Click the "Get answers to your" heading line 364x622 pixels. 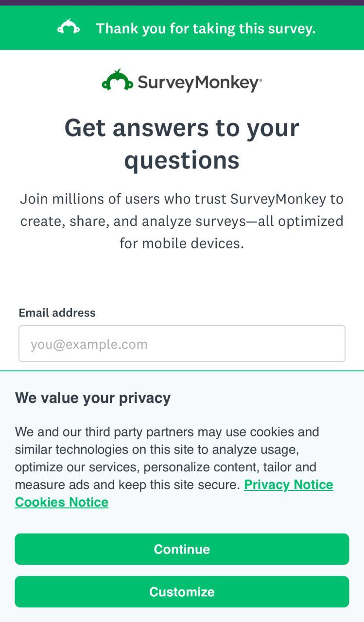[182, 128]
